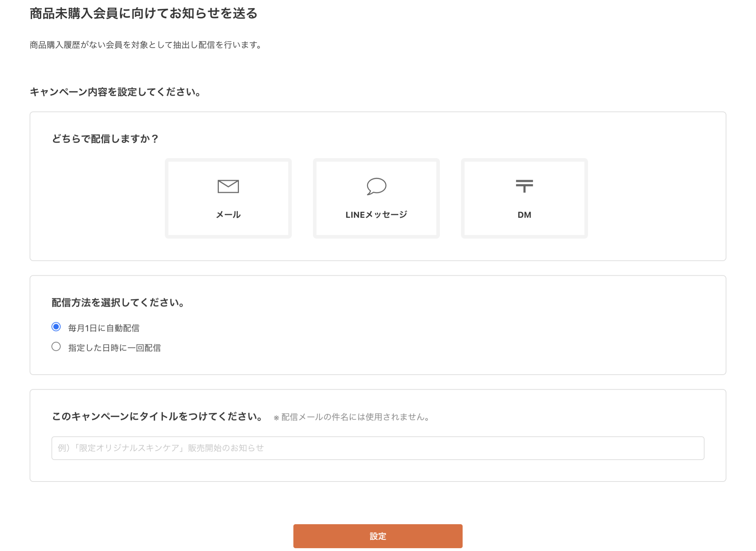Click the DM label beneath the postal icon

[x=524, y=214]
